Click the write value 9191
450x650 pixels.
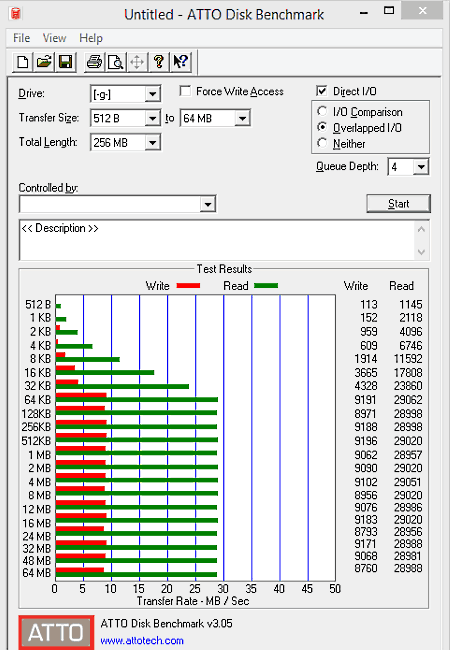(365, 400)
